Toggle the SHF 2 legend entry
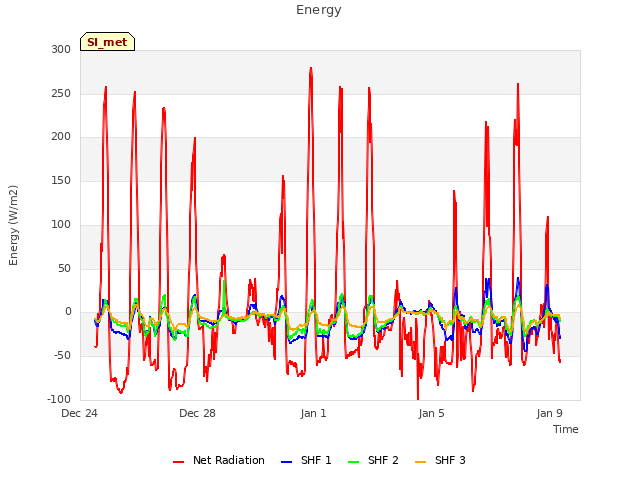 (x=373, y=461)
